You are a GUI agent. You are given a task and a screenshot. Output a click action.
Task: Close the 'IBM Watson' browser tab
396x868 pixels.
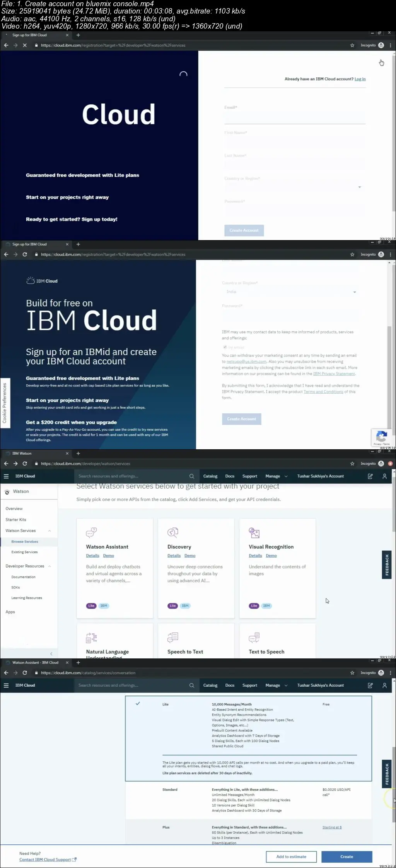[67, 453]
